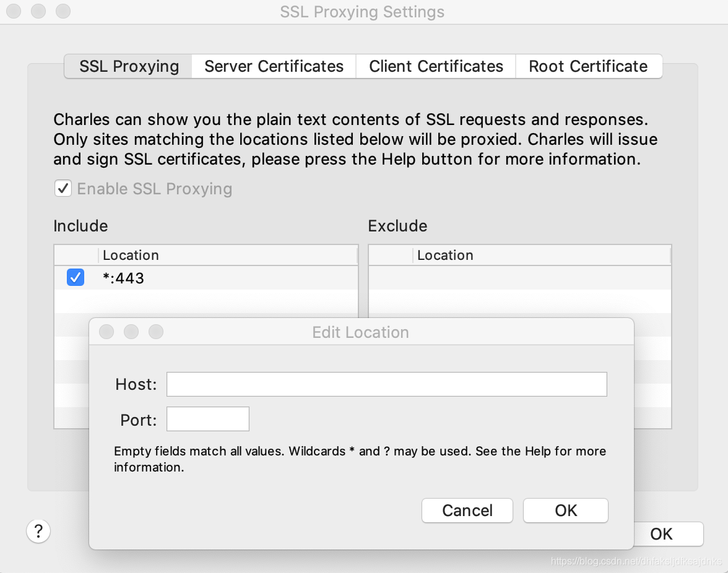Zoom the SSL Proxying Settings window
This screenshot has width=728, height=573.
pos(63,11)
